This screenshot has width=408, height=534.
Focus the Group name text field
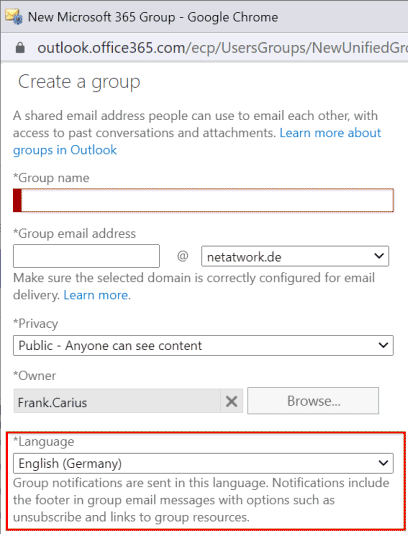pos(203,200)
